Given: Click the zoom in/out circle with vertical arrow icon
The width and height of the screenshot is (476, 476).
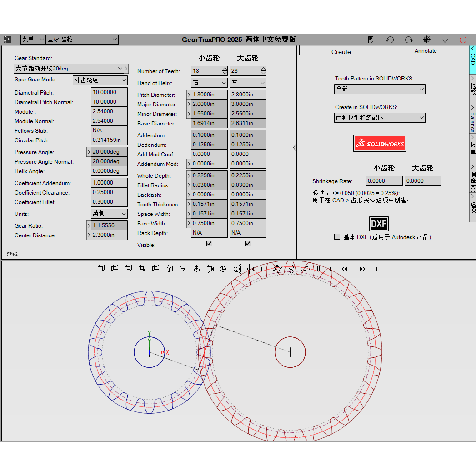Looking at the screenshot, I should (238, 269).
